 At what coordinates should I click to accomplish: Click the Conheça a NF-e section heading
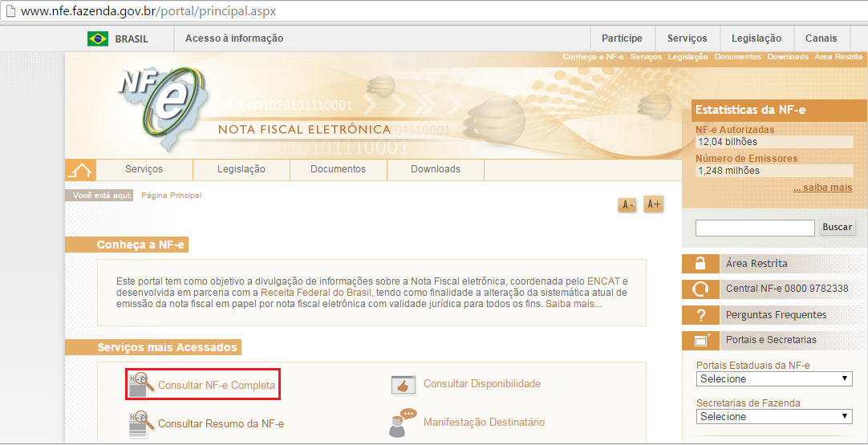140,245
